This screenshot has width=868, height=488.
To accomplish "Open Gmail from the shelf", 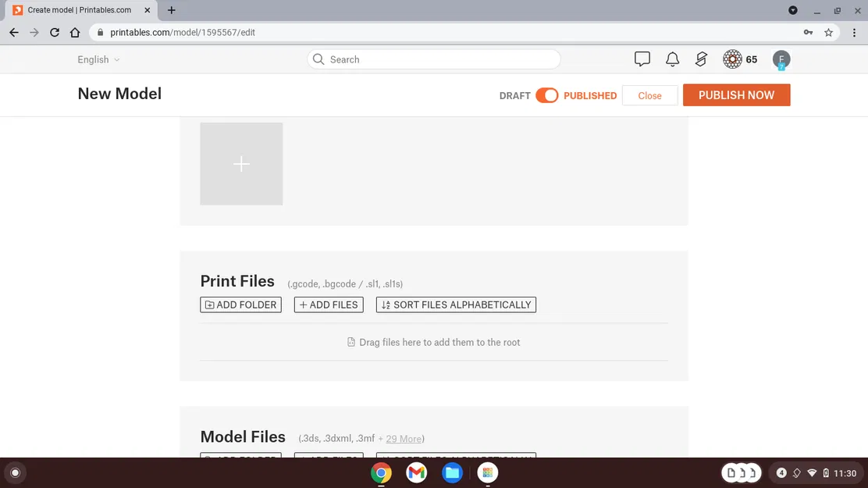I will pyautogui.click(x=416, y=472).
